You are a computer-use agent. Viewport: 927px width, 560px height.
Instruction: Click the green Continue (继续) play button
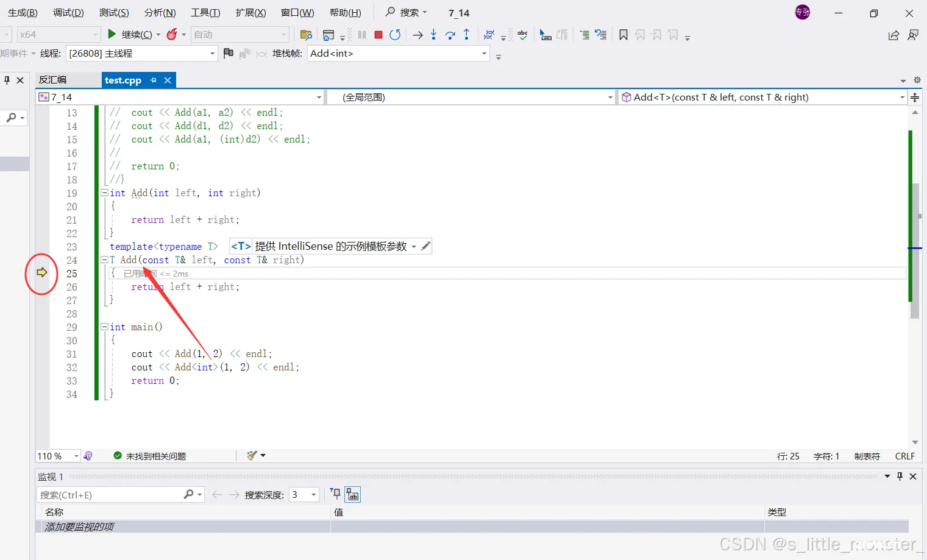[112, 34]
